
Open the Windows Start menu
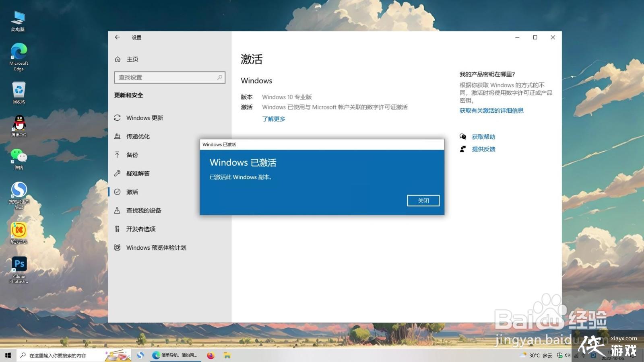pos(8,355)
